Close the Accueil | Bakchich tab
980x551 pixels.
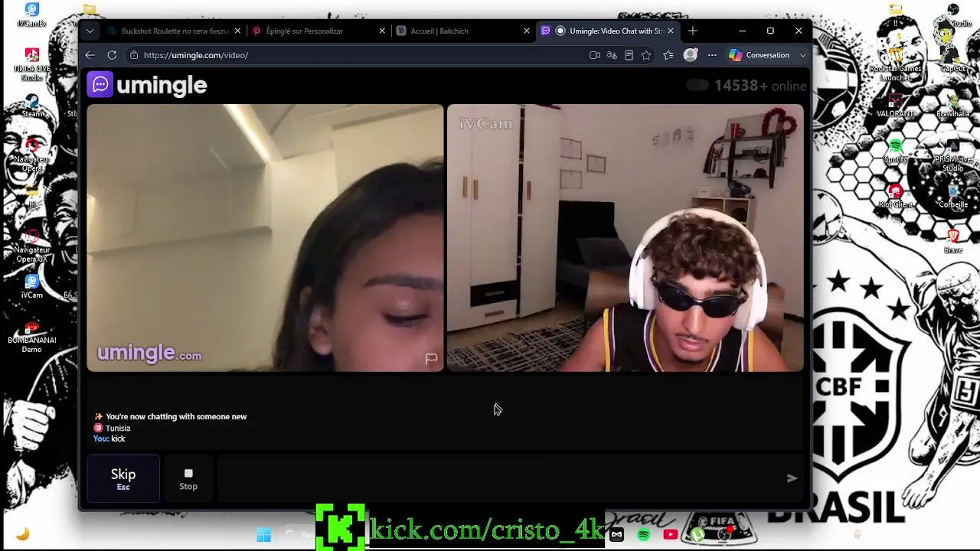click(x=527, y=31)
